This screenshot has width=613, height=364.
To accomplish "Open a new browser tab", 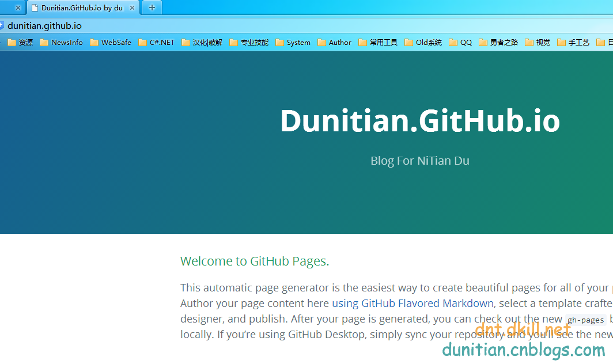I will coord(152,7).
